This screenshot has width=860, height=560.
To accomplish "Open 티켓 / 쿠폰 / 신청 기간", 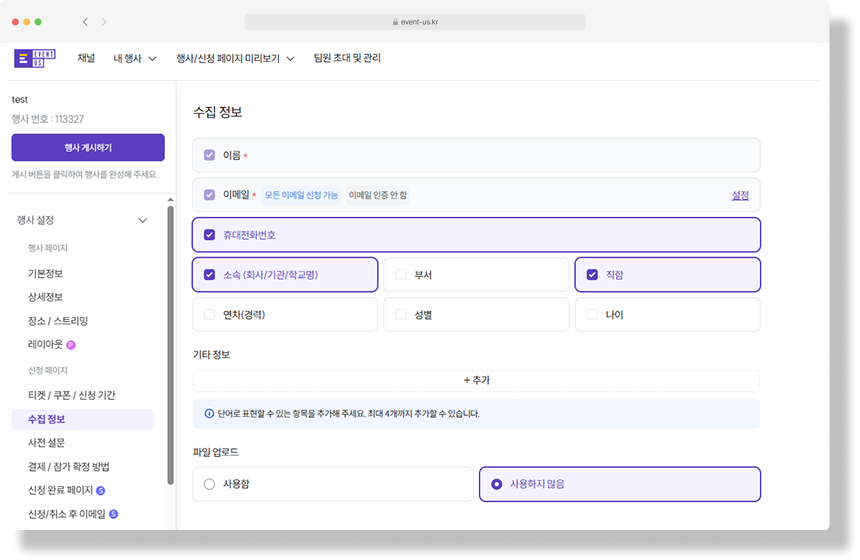I will point(72,395).
